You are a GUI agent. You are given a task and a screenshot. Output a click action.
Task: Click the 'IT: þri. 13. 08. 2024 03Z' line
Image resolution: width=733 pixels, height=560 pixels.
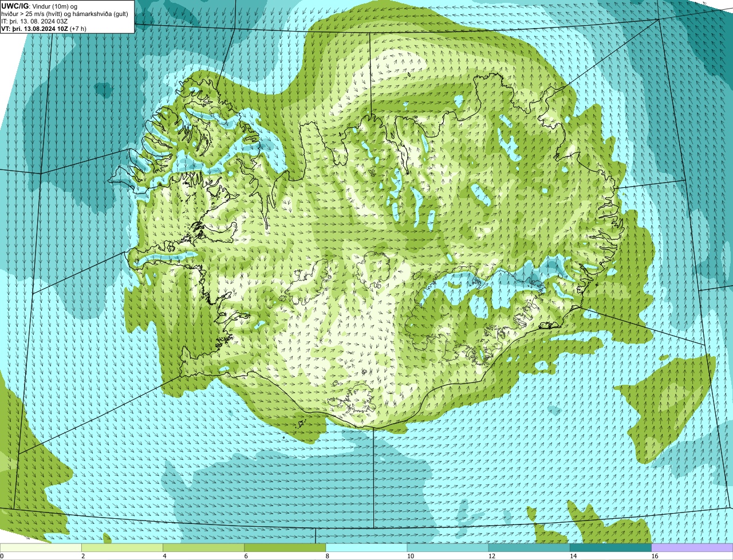pyautogui.click(x=34, y=21)
